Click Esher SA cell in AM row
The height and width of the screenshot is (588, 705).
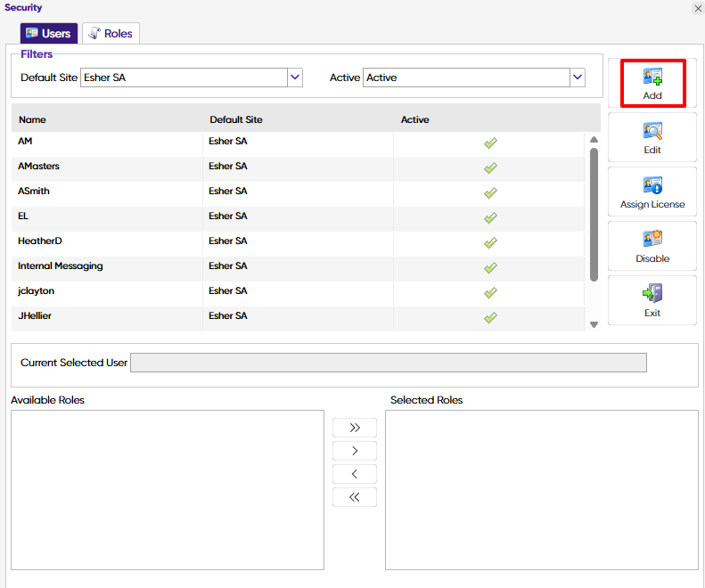pyautogui.click(x=228, y=141)
